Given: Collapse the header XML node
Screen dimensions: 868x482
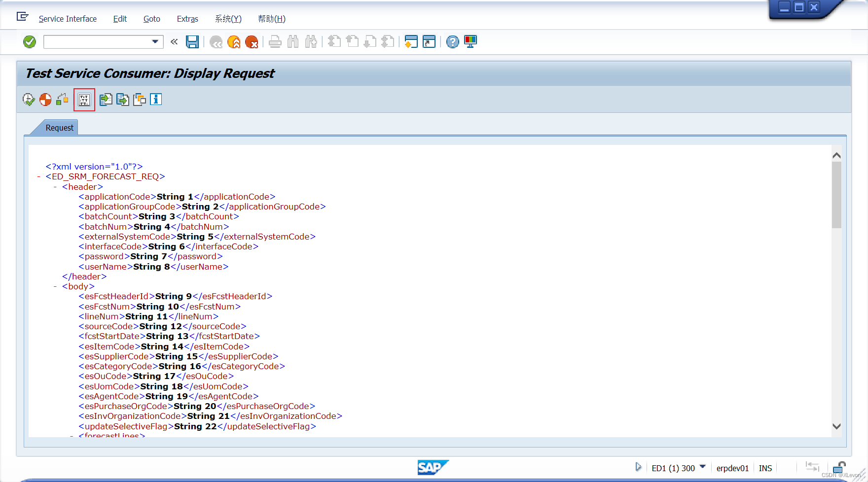Looking at the screenshot, I should 55,187.
